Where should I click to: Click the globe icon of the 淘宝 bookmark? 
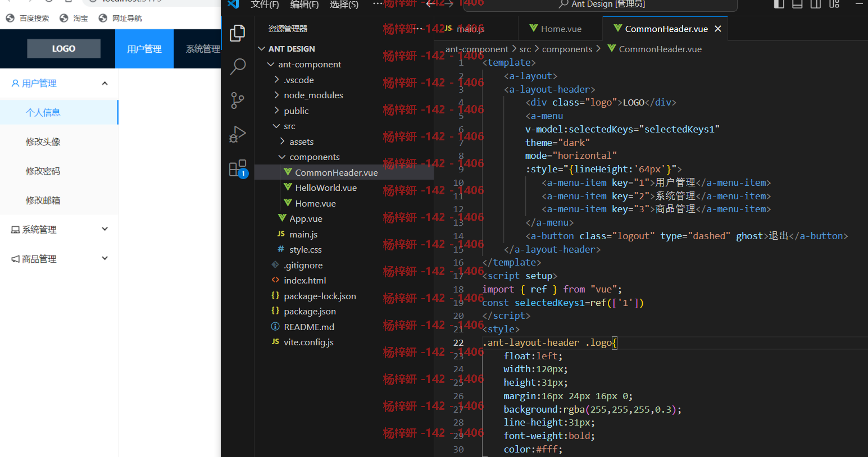coord(64,18)
